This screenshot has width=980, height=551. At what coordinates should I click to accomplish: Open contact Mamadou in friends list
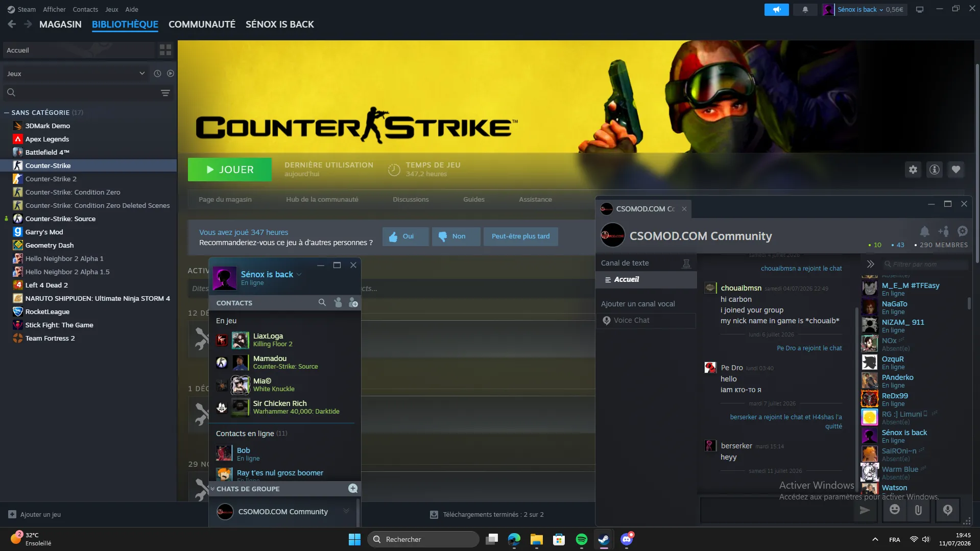(x=284, y=363)
